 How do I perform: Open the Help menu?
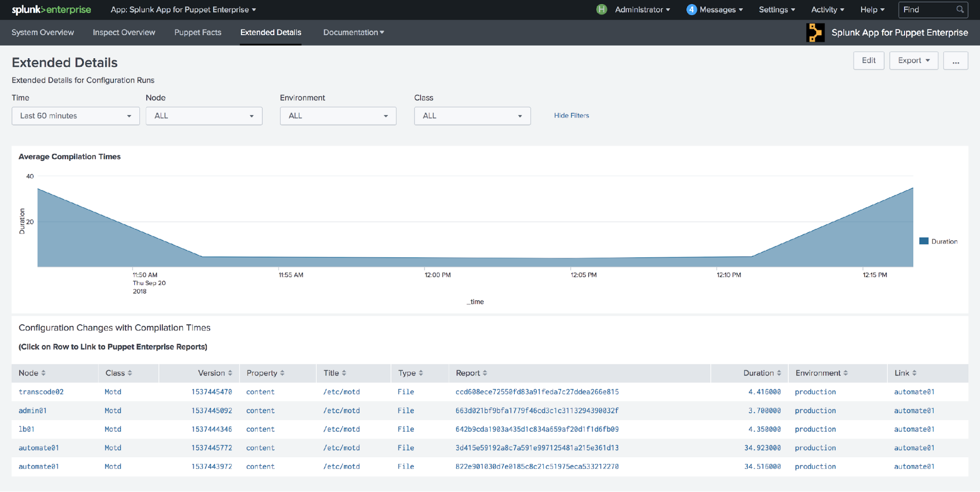872,9
